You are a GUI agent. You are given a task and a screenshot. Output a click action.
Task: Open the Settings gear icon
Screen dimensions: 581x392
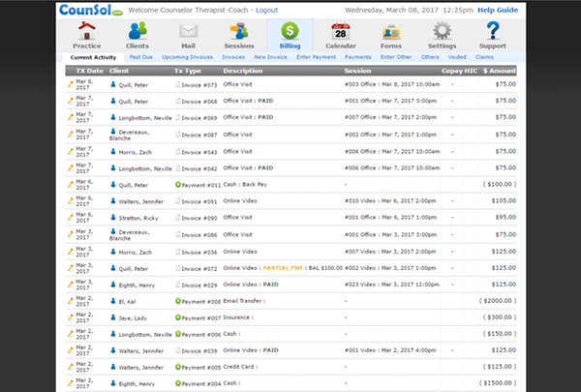tap(443, 31)
